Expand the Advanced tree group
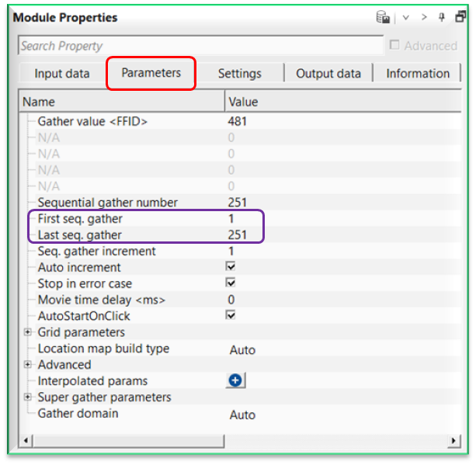This screenshot has width=476, height=465. (x=28, y=365)
